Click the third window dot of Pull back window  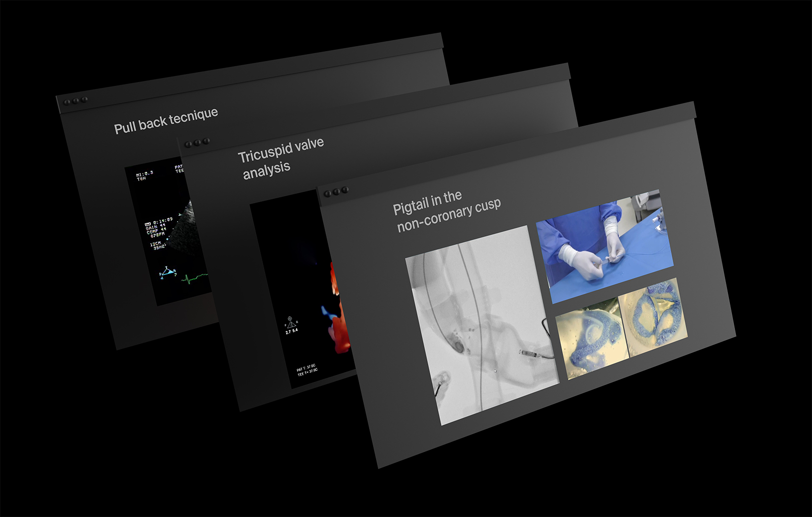(x=85, y=99)
